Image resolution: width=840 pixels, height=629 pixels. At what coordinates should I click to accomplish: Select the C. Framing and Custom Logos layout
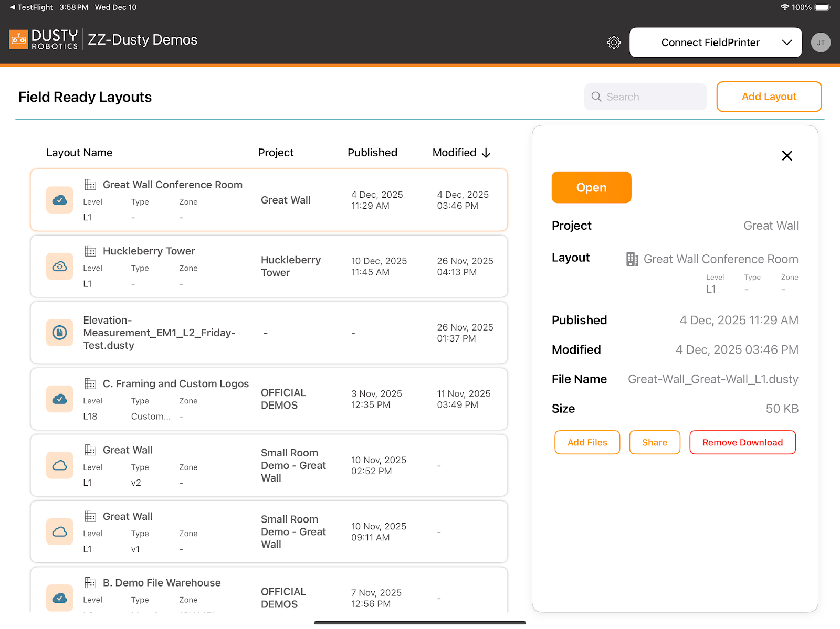[x=269, y=399]
